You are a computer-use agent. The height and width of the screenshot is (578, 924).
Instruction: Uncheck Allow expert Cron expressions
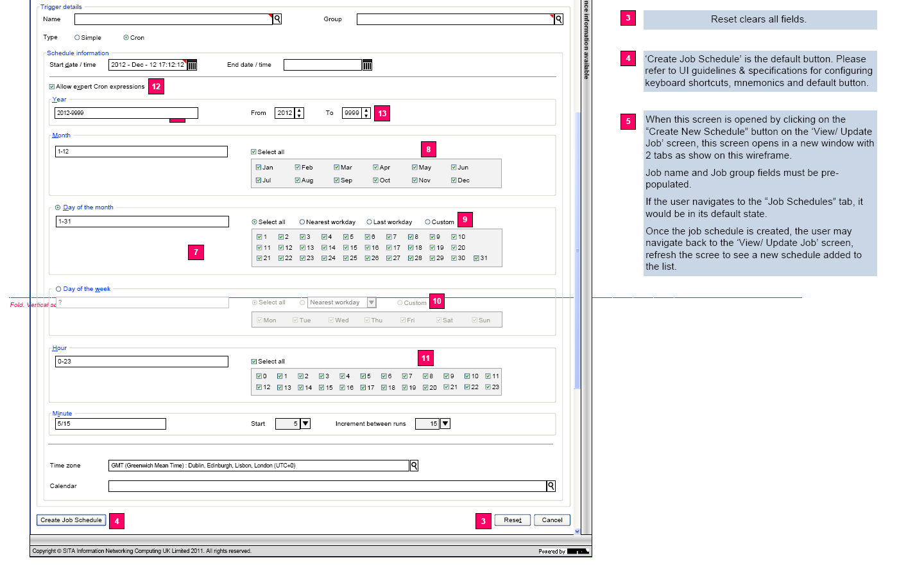click(52, 86)
